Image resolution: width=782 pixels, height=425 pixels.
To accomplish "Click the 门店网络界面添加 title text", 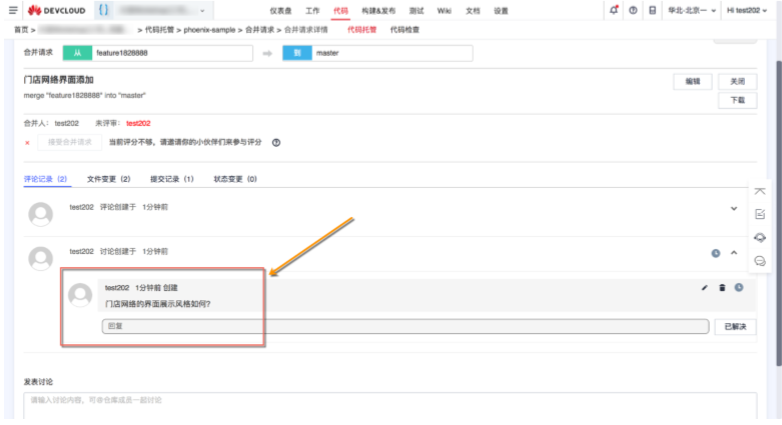I will pyautogui.click(x=59, y=80).
